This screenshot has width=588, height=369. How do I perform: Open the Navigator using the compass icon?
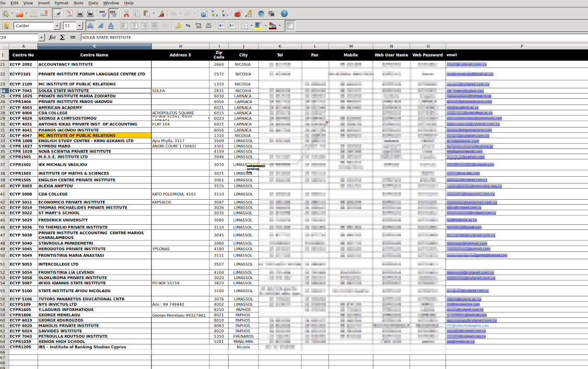click(261, 14)
